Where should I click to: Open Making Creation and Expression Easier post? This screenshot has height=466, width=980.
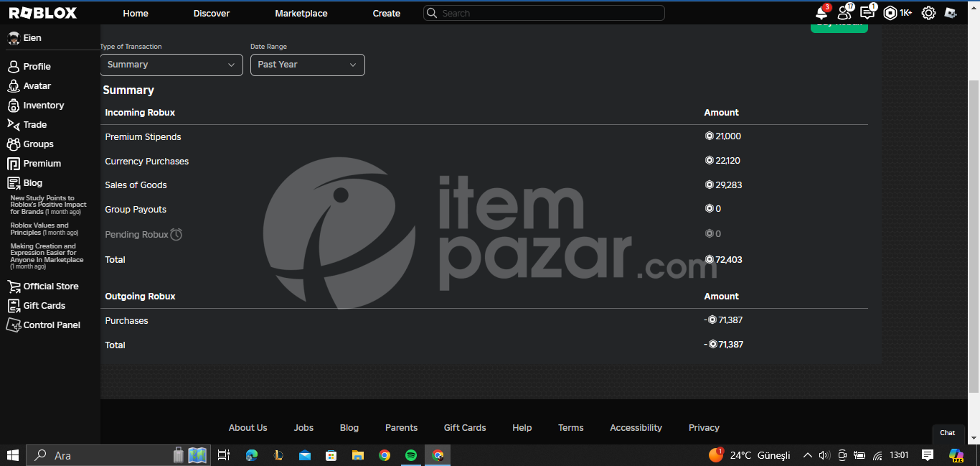[47, 256]
